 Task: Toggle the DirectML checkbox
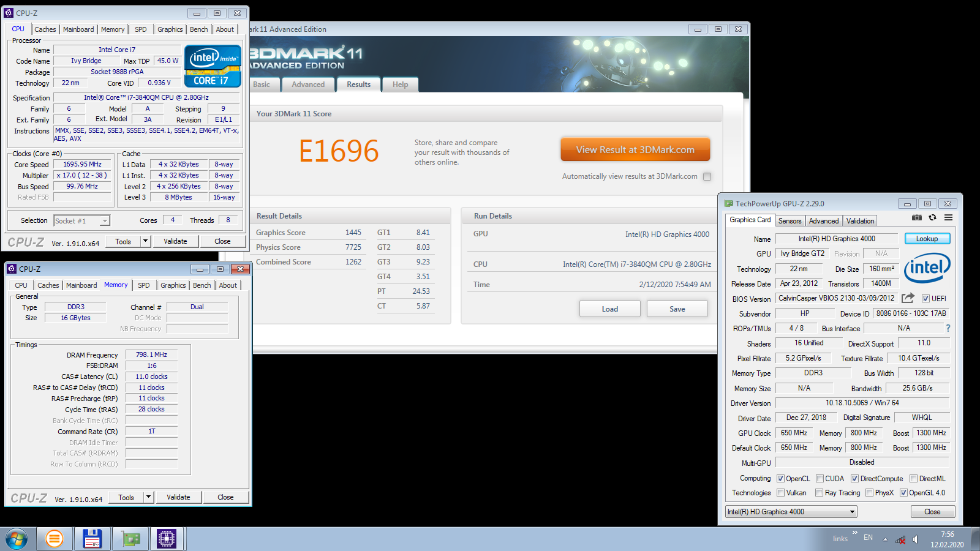(x=913, y=479)
